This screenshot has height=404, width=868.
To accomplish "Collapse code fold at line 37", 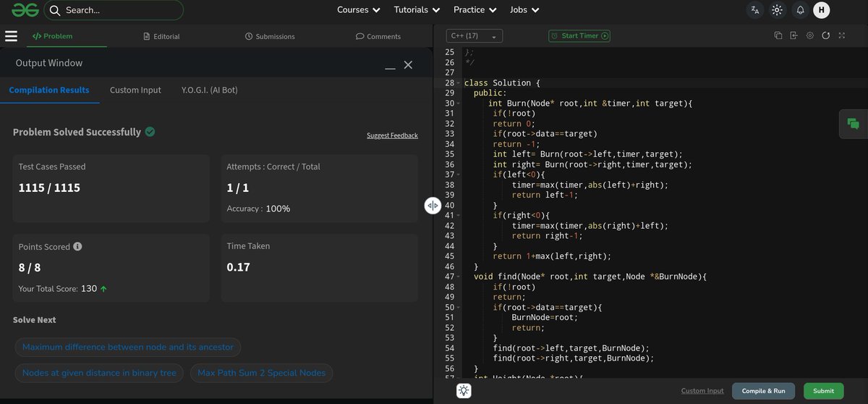I will click(459, 174).
